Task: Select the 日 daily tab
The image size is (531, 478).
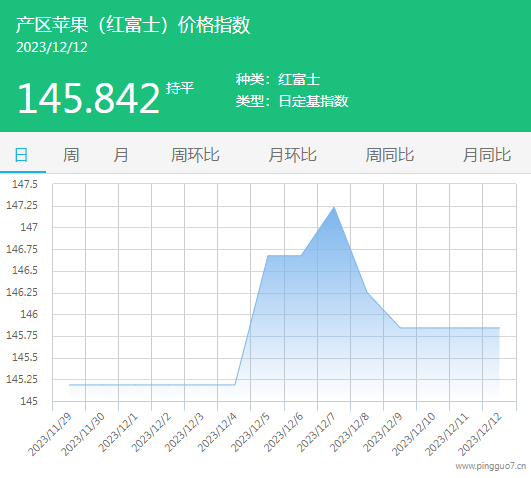Action: (21, 155)
